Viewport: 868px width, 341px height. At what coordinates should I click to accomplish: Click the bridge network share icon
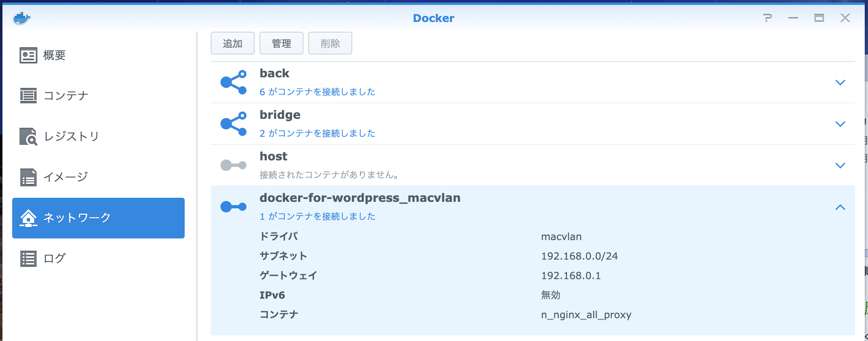click(233, 124)
